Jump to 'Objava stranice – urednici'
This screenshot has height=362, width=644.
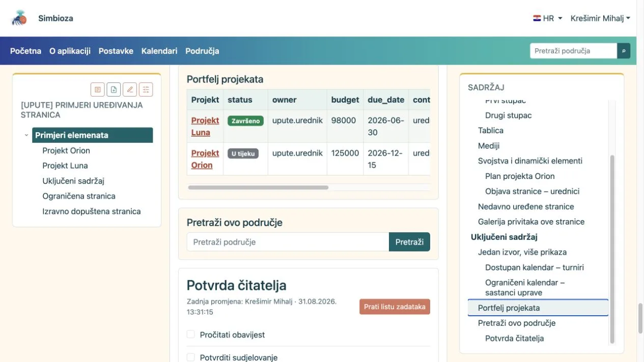[x=532, y=192]
